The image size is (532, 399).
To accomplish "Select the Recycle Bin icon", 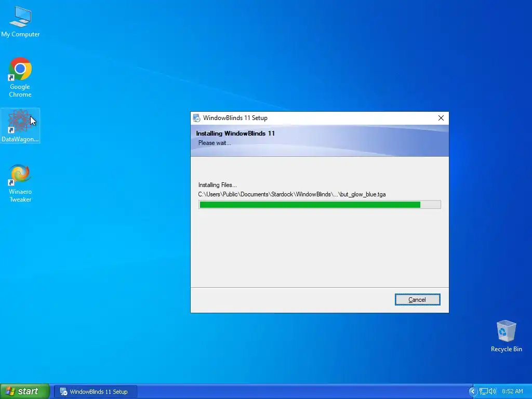I will tap(506, 336).
